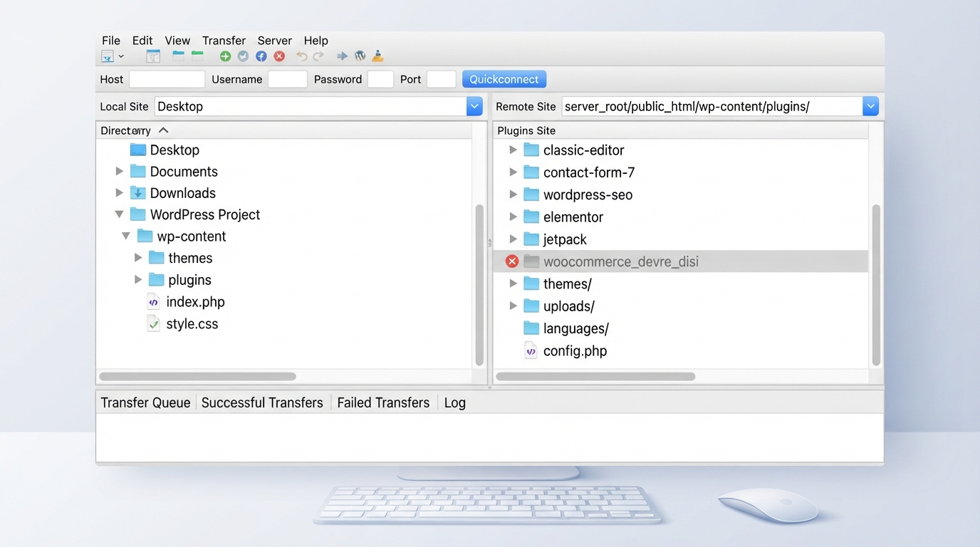Viewport: 980px width, 547px height.
Task: Click the local pane horizontal scrollbar
Action: coord(197,376)
